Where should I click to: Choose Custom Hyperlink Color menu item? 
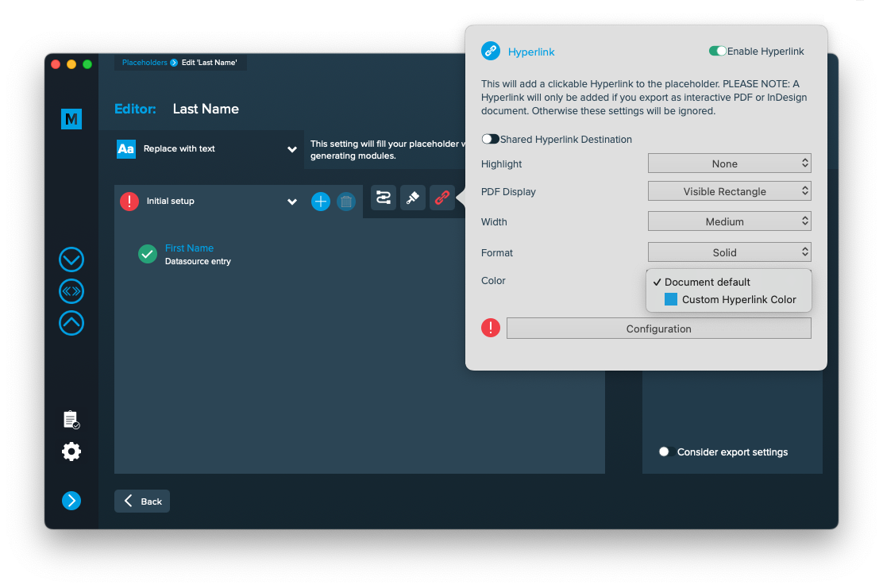click(738, 299)
